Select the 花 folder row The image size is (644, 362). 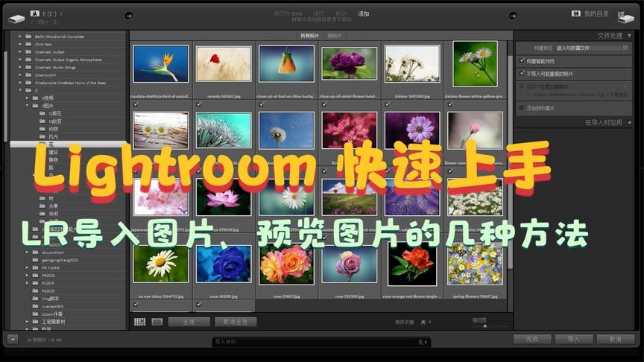(x=68, y=144)
